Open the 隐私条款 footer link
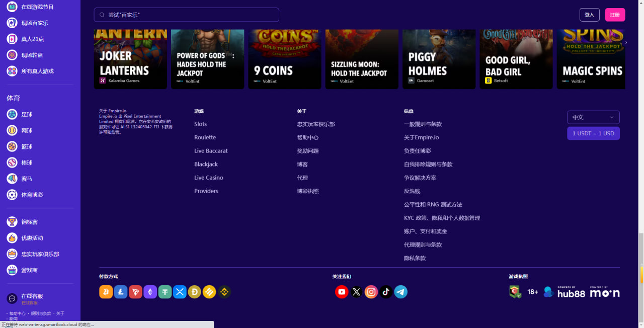 [415, 258]
